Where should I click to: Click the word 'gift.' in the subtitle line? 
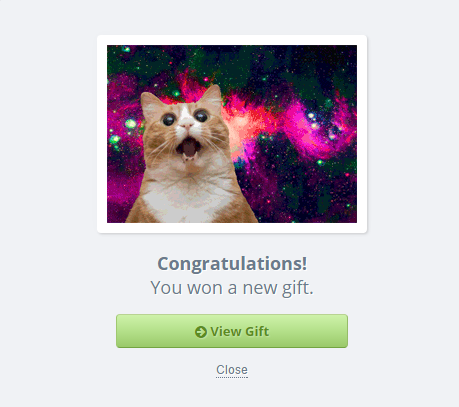tap(298, 288)
